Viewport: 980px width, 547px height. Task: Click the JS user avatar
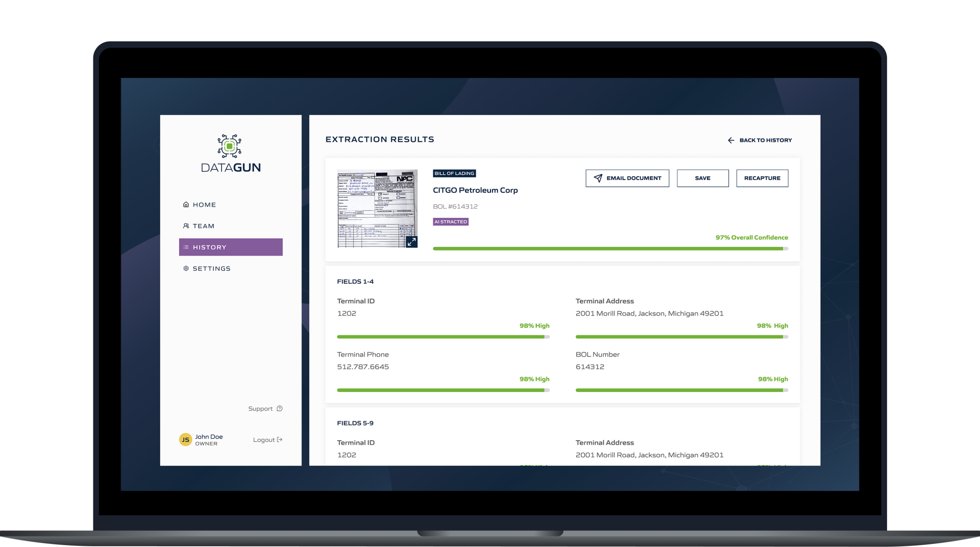186,440
